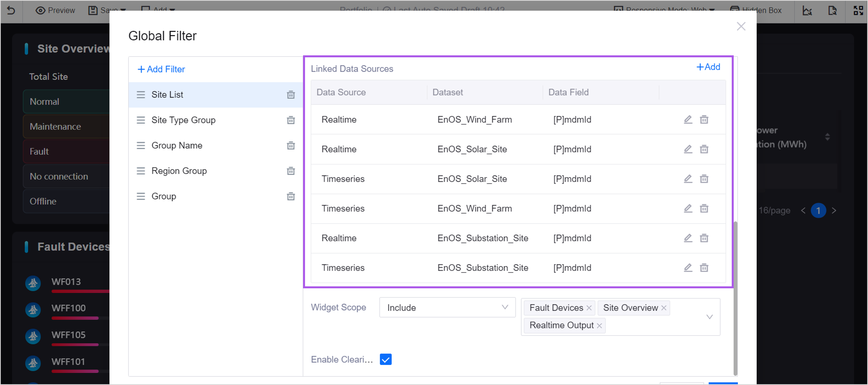
Task: Delete the Timeseries EnOS_Solar_Site row
Action: tap(704, 179)
